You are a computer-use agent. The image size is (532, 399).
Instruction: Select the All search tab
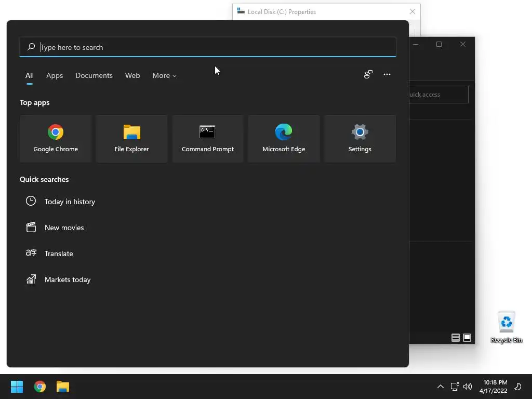click(30, 76)
